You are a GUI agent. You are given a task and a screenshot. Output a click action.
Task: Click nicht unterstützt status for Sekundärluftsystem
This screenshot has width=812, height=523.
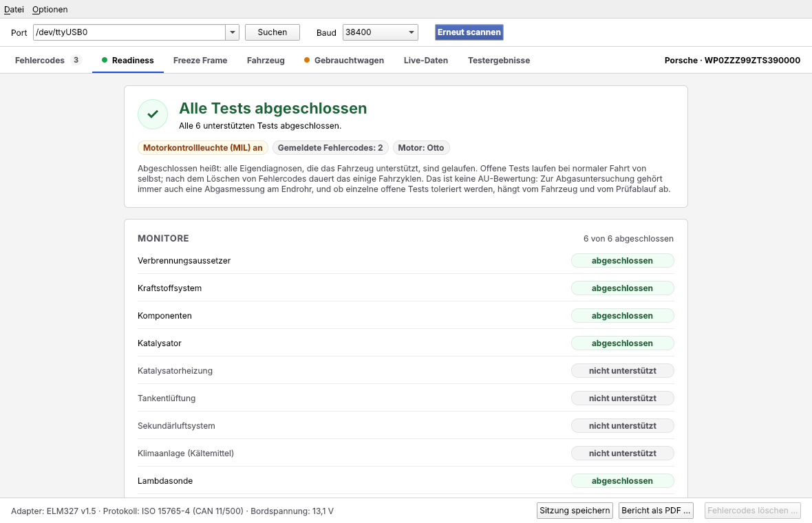[623, 425]
